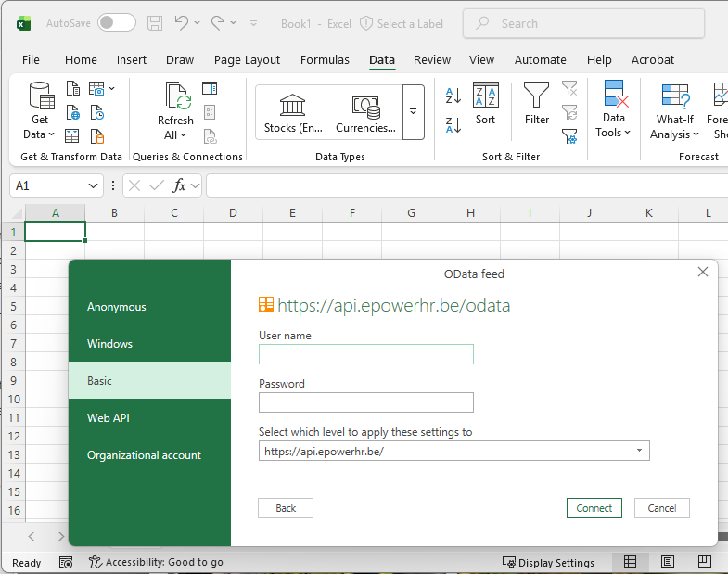Click the Undo arrow

[181, 22]
